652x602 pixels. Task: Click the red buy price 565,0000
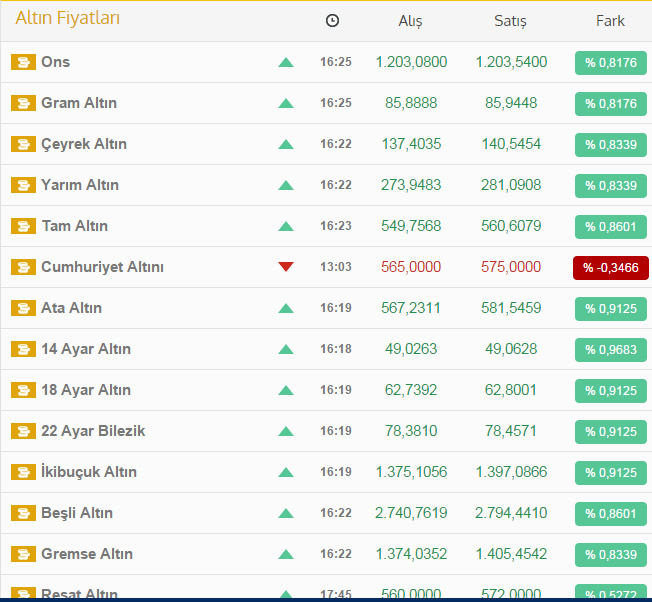click(x=411, y=266)
